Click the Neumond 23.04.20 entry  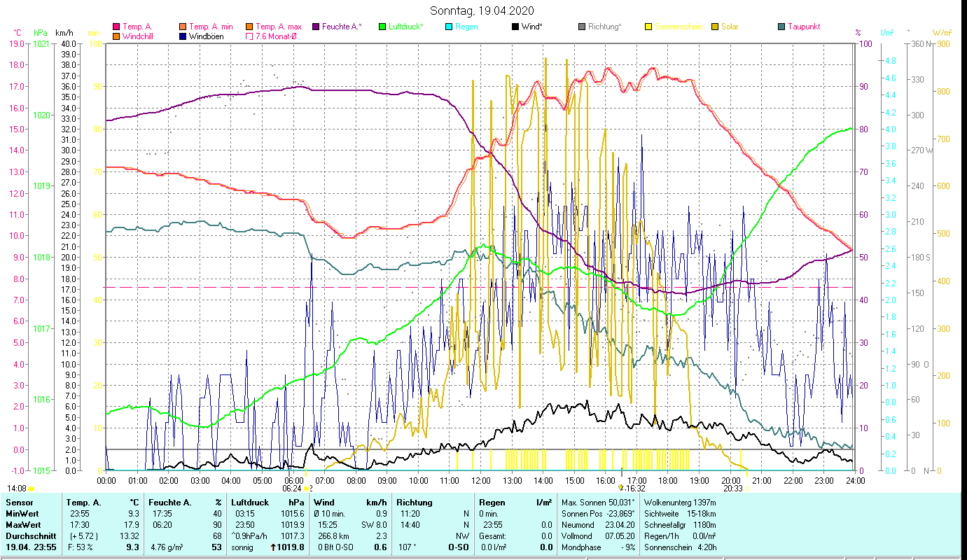click(x=597, y=525)
